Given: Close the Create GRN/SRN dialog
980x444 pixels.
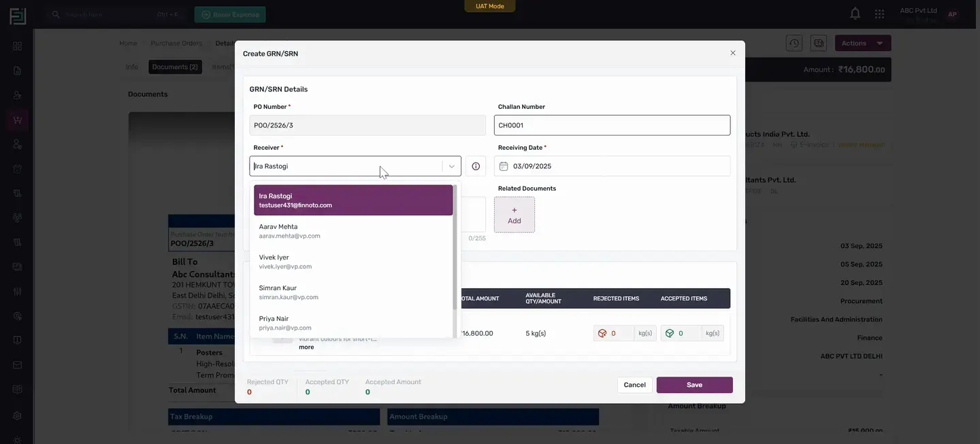Looking at the screenshot, I should tap(733, 53).
